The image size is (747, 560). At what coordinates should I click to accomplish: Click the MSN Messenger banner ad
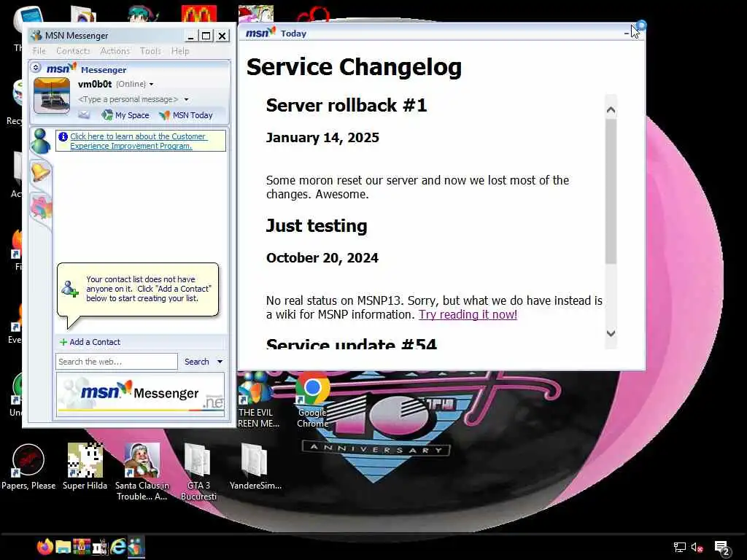pos(140,394)
